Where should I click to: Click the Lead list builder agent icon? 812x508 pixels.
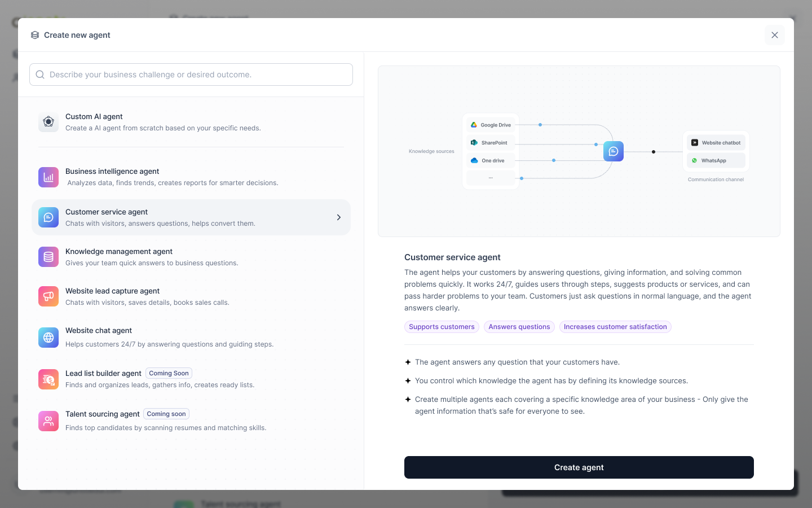click(x=48, y=379)
